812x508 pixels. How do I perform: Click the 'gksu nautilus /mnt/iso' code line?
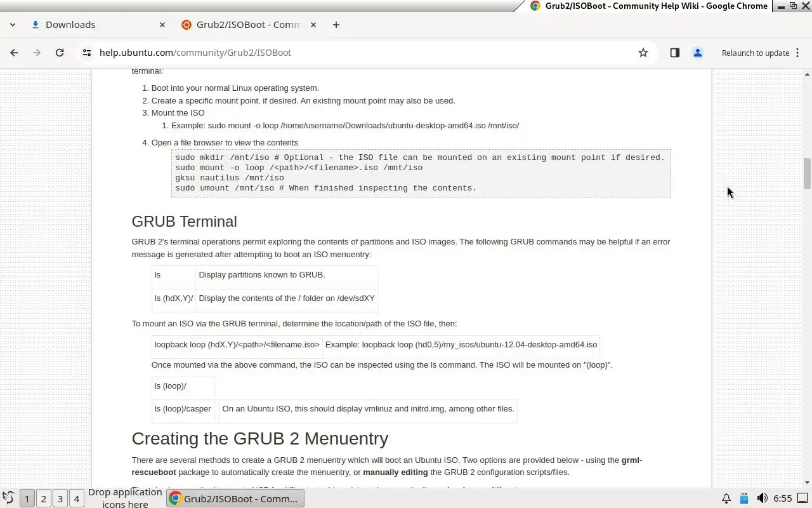click(x=230, y=178)
